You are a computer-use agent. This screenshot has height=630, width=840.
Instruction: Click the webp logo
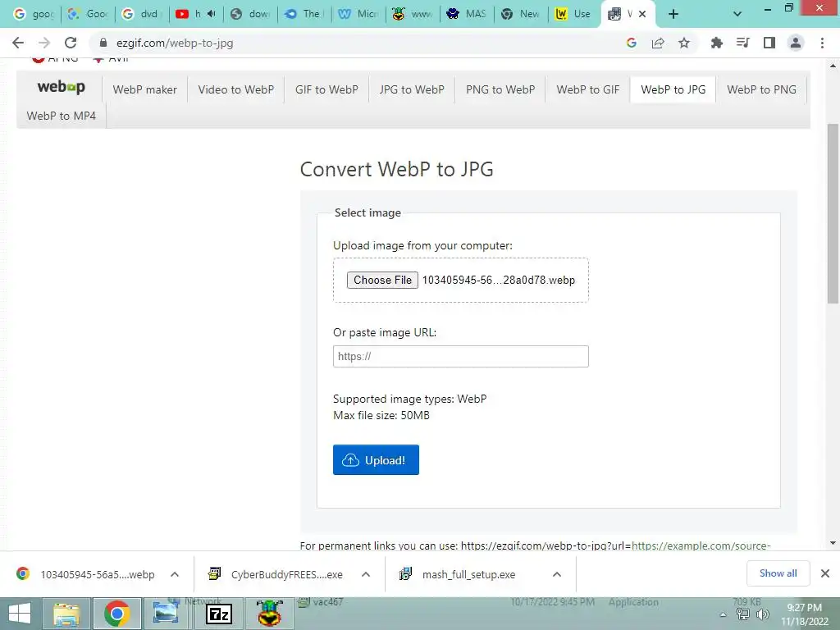pos(61,87)
